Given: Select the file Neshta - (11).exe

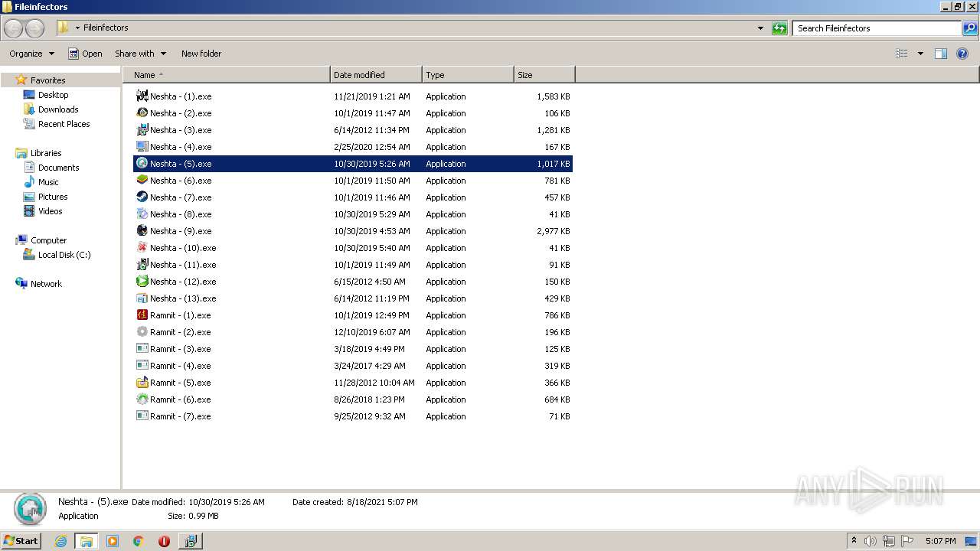Looking at the screenshot, I should pos(353,265).
